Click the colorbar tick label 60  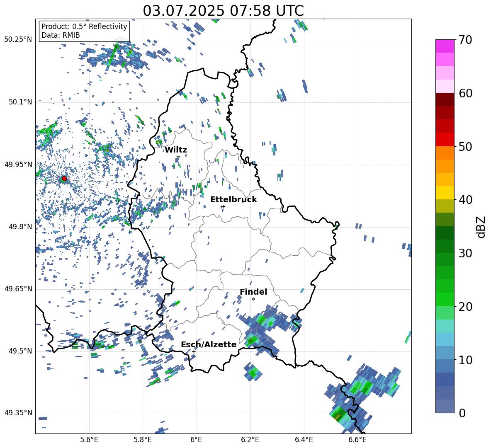point(466,93)
